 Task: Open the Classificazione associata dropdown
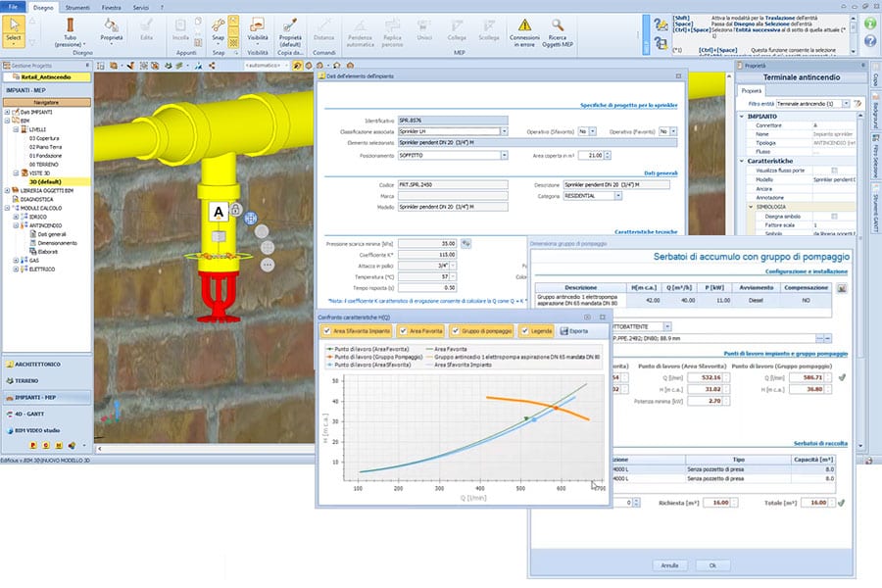click(x=504, y=131)
